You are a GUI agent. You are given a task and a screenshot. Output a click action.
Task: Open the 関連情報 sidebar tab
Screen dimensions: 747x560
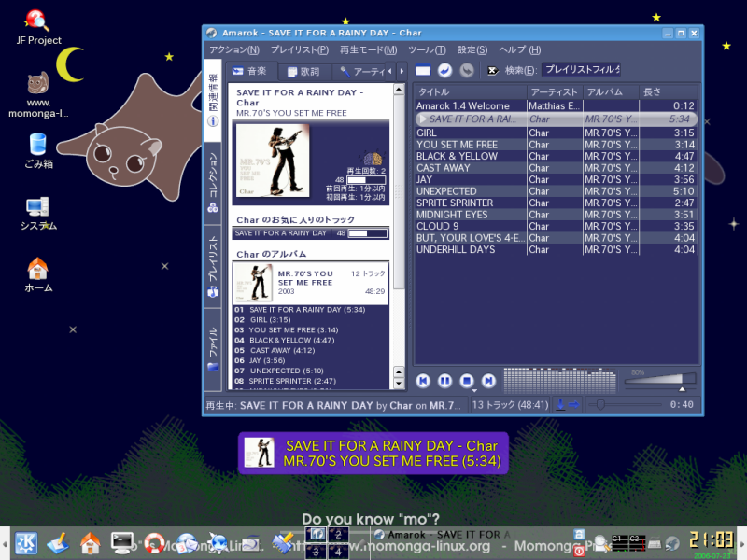tap(213, 100)
